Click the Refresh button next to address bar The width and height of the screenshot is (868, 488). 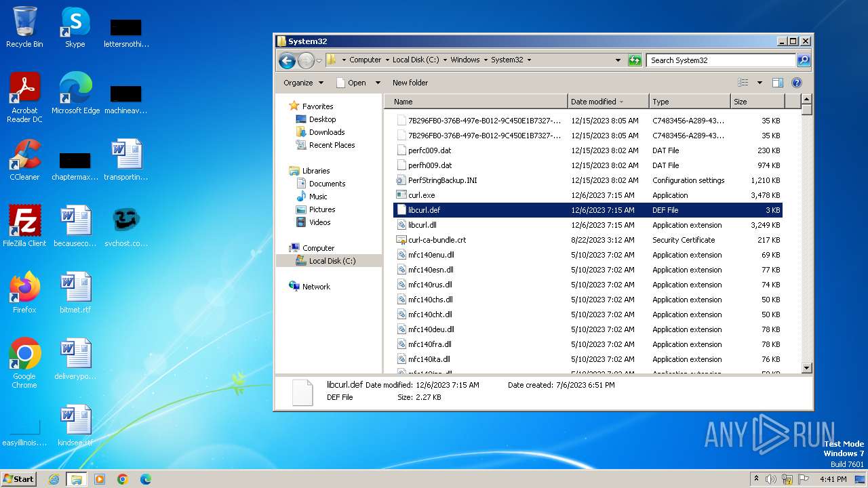[635, 60]
